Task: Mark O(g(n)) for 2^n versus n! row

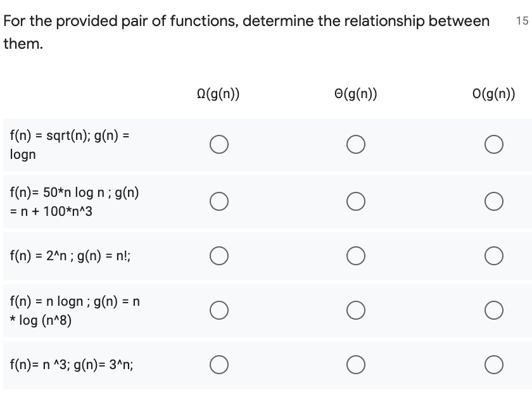Action: [x=493, y=256]
